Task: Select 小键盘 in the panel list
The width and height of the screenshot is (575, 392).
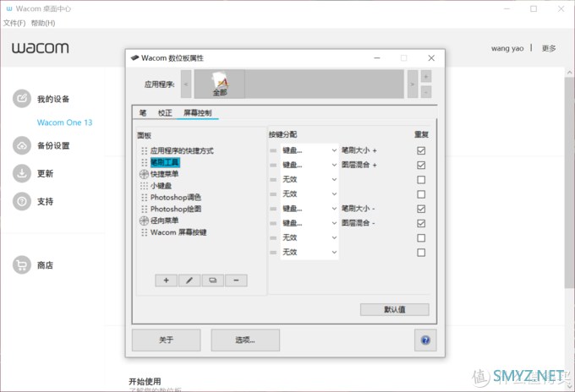Action: [161, 186]
